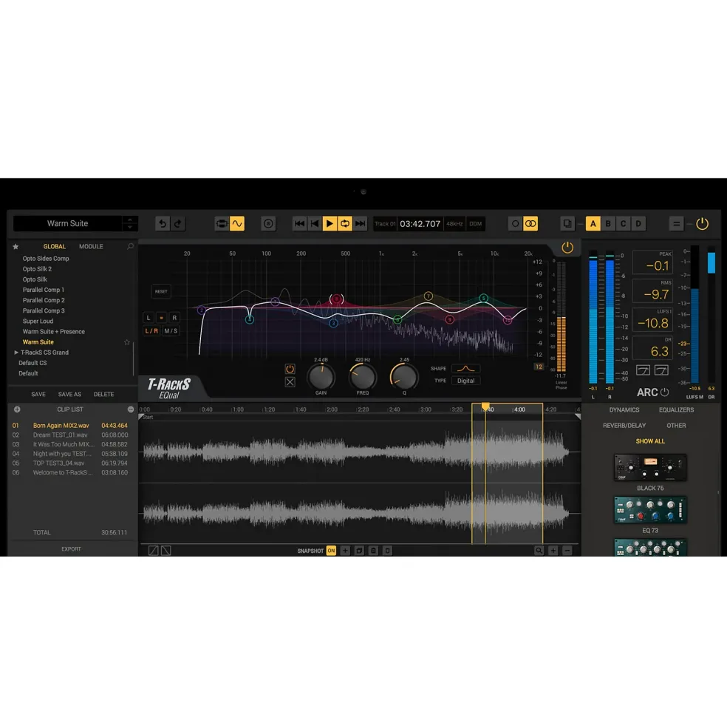This screenshot has width=727, height=728.
Task: Select snapshot slot C
Action: point(624,224)
